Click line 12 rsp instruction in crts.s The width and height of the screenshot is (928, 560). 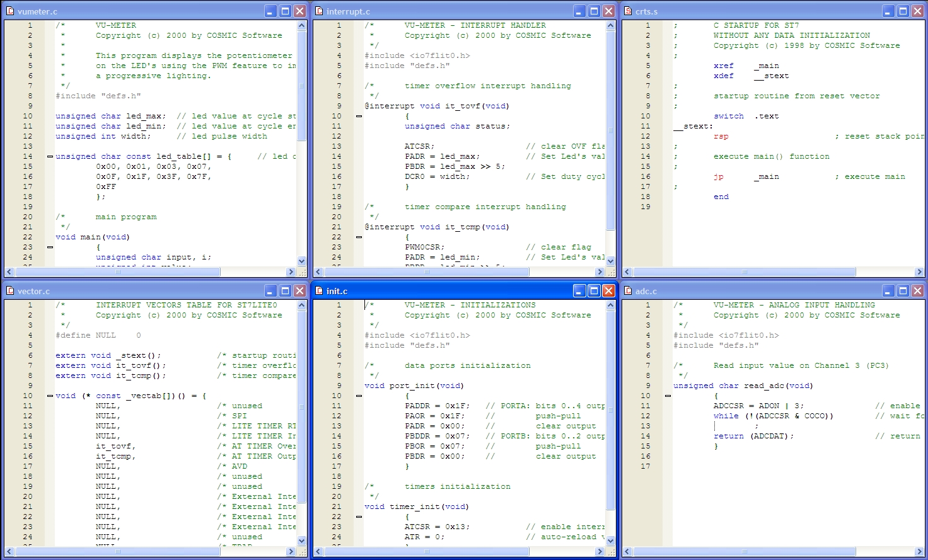point(721,136)
